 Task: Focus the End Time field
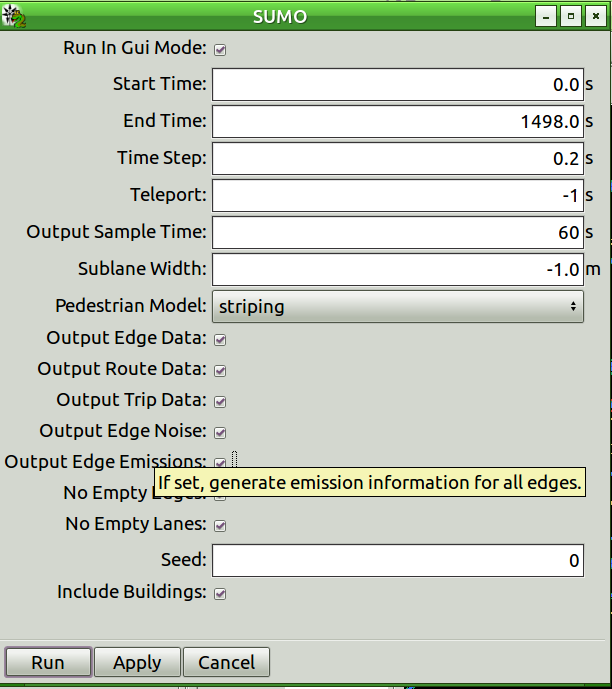pos(397,122)
